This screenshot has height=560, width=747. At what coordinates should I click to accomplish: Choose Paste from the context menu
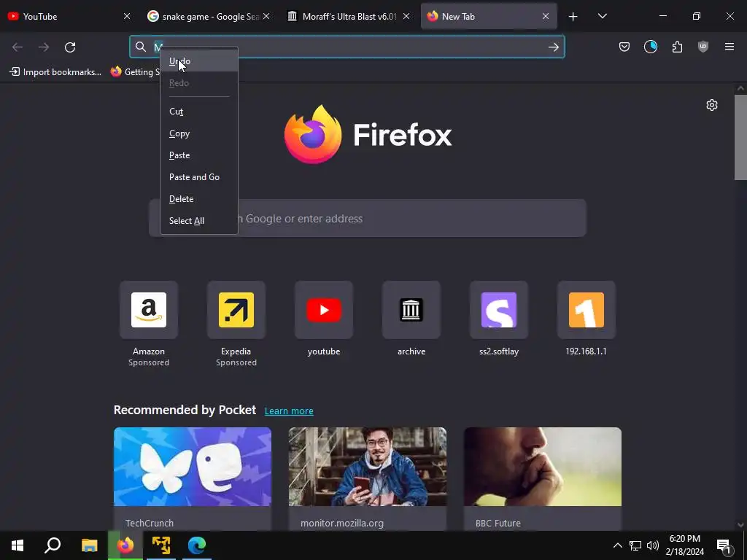(x=199, y=155)
